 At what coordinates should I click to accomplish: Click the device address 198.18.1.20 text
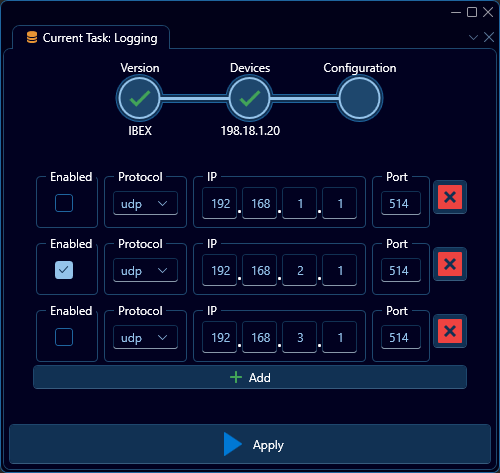pos(250,131)
